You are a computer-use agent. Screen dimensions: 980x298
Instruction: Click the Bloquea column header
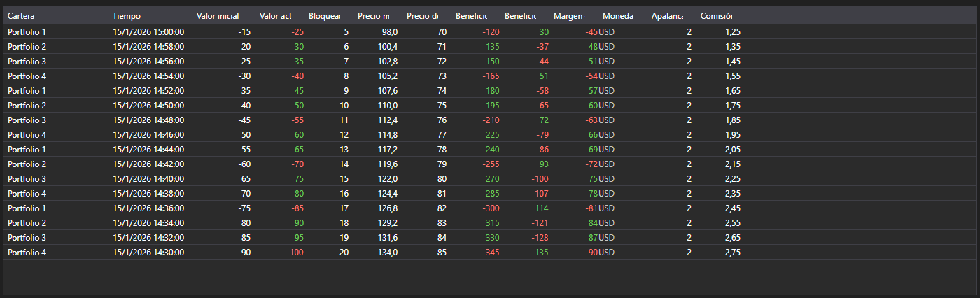[328, 15]
